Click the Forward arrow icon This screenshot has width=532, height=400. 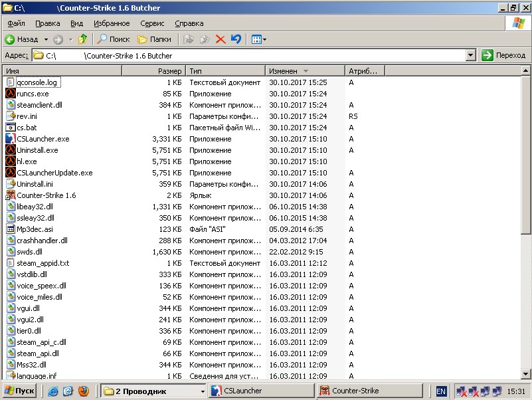point(58,39)
